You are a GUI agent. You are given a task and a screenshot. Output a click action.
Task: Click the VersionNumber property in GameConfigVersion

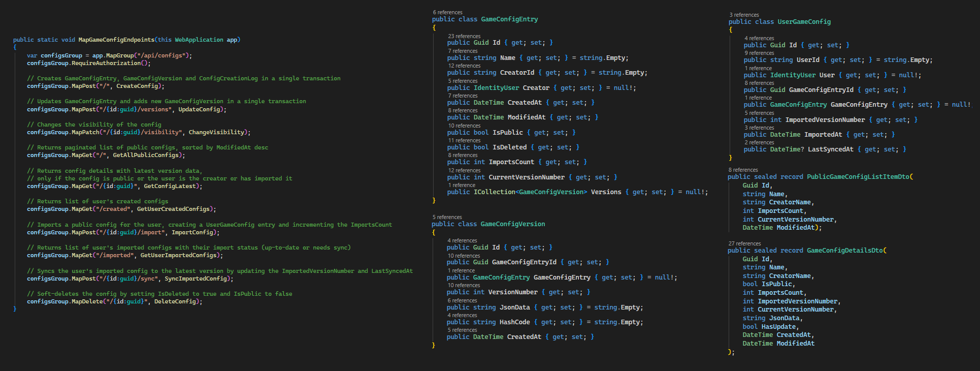pyautogui.click(x=513, y=292)
